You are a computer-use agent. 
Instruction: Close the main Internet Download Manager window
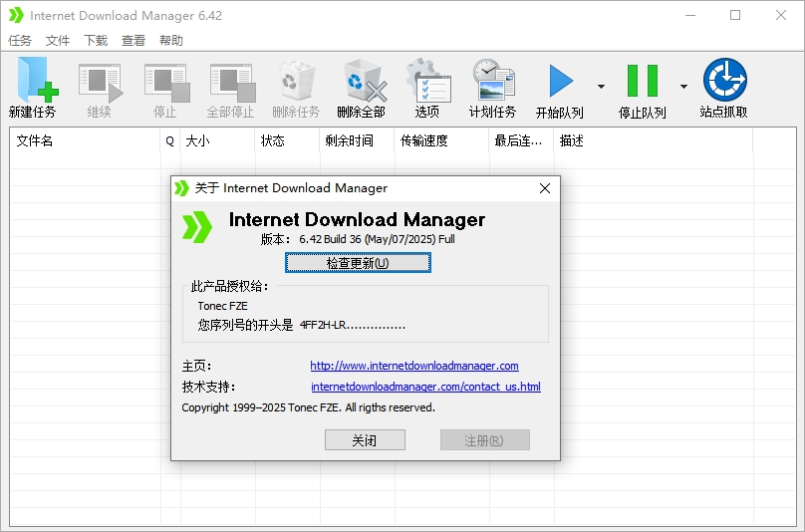pyautogui.click(x=781, y=15)
